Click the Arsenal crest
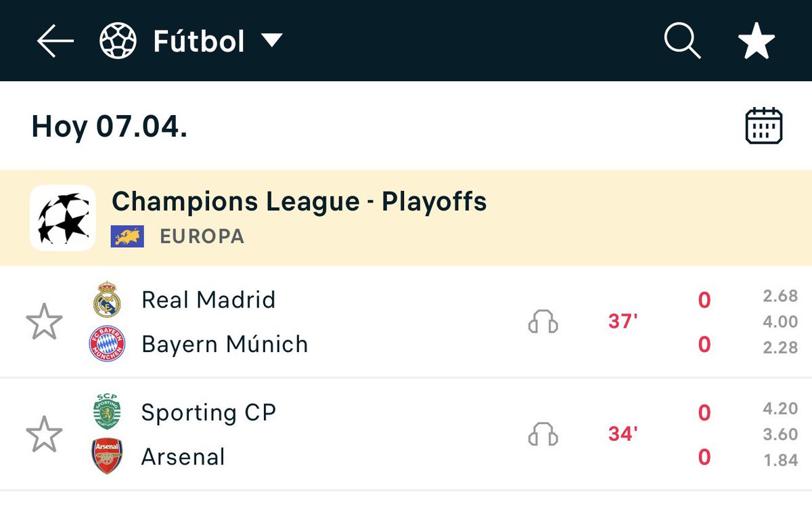Screen dimensions: 812x514 [x=107, y=456]
